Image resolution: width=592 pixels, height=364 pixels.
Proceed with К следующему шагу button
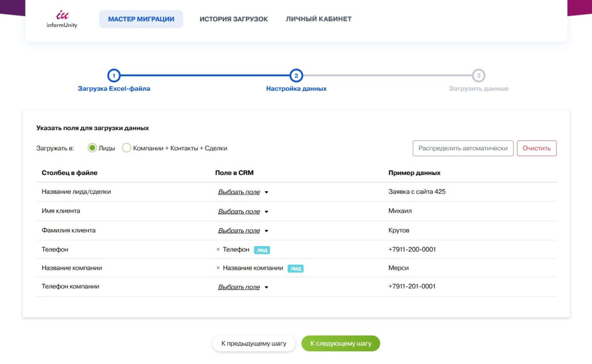pyautogui.click(x=341, y=343)
